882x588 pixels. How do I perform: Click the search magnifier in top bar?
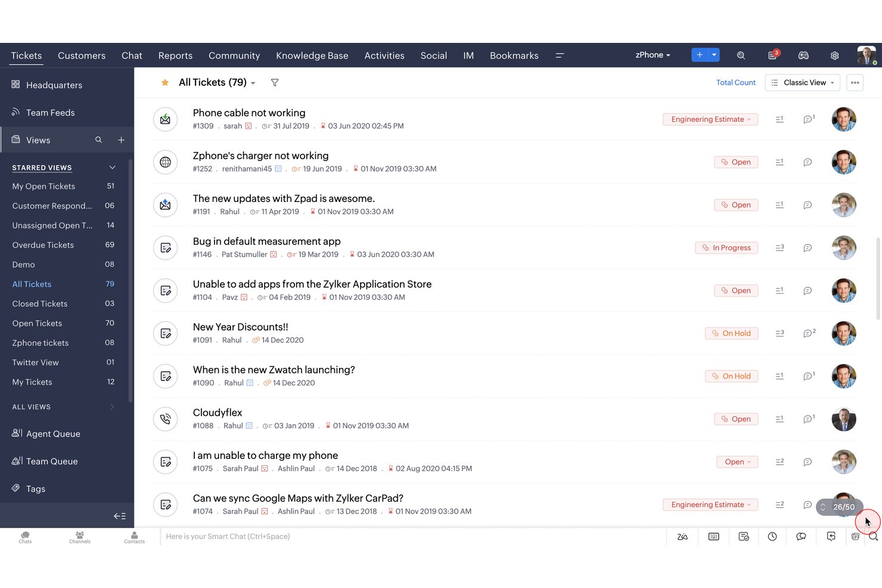tap(741, 55)
